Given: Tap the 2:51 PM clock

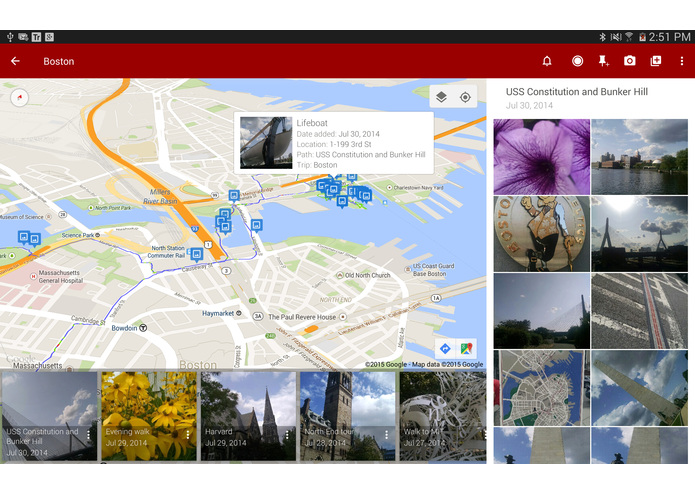Looking at the screenshot, I should pos(669,37).
